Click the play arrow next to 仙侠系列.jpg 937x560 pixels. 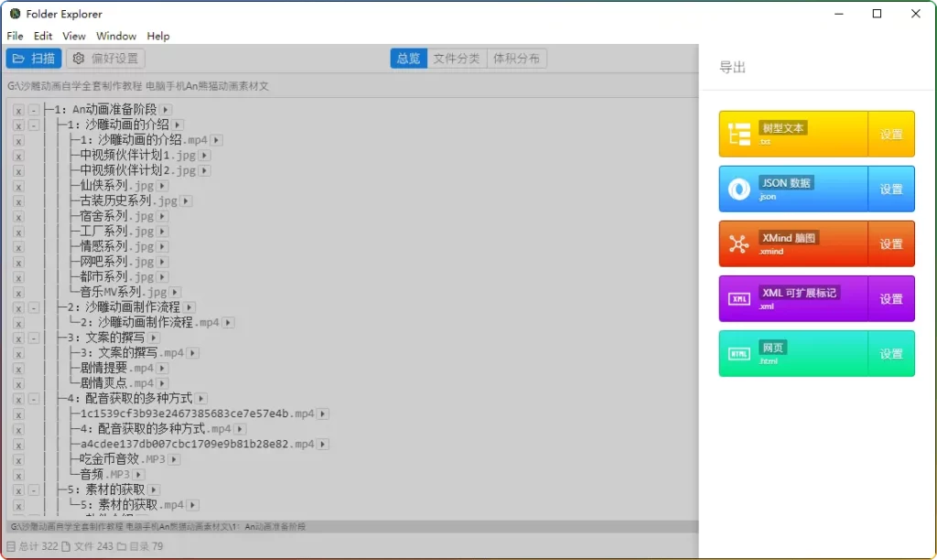(163, 186)
